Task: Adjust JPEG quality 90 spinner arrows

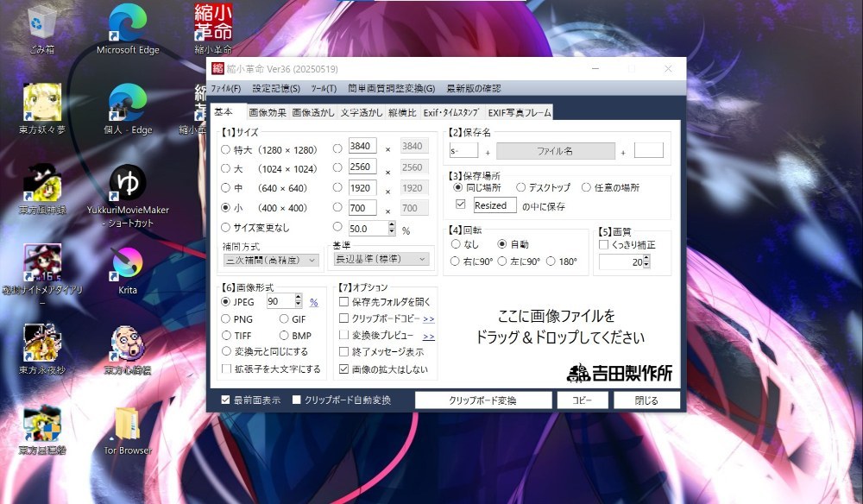Action: [x=299, y=301]
